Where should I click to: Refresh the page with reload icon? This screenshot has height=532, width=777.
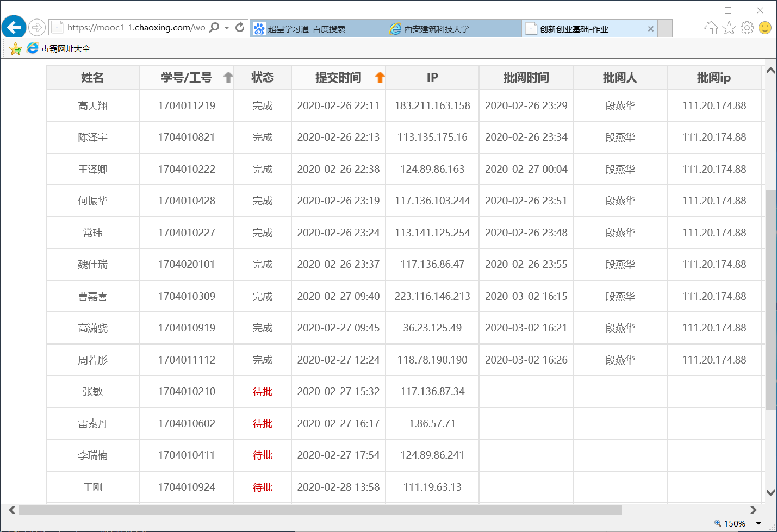click(x=240, y=27)
